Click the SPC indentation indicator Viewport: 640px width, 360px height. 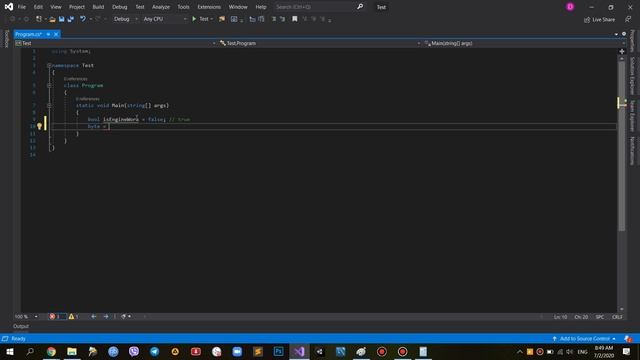[x=600, y=317]
